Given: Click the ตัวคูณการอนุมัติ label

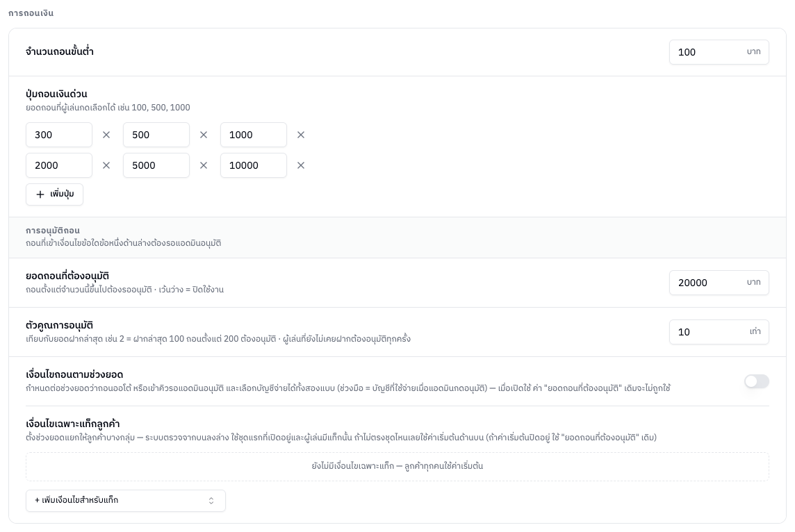Looking at the screenshot, I should (x=59, y=325).
